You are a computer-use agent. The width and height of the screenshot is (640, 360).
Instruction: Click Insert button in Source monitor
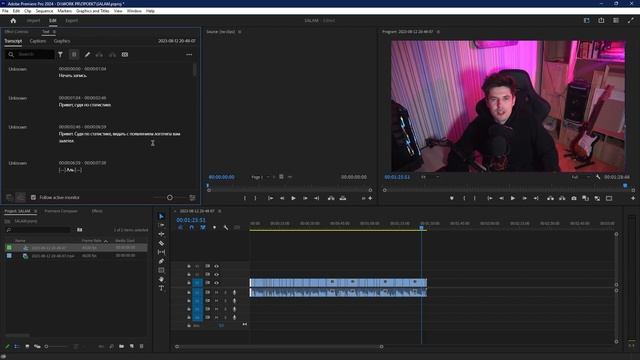coord(331,198)
